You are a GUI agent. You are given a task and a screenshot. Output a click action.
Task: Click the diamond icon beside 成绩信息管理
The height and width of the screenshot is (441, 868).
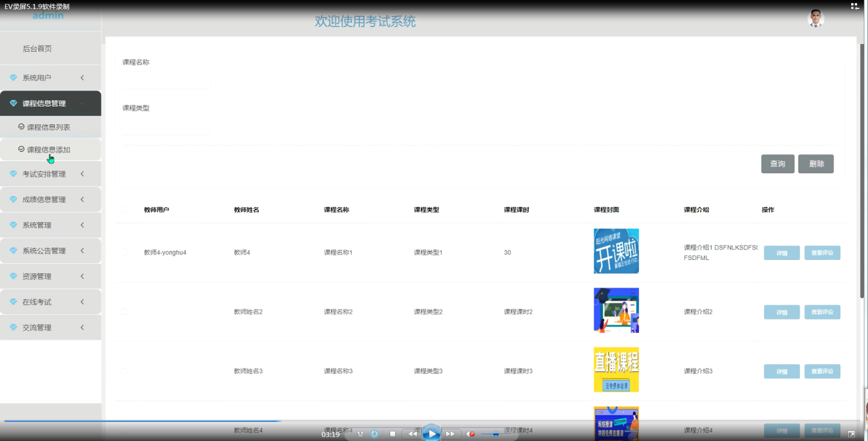14,200
